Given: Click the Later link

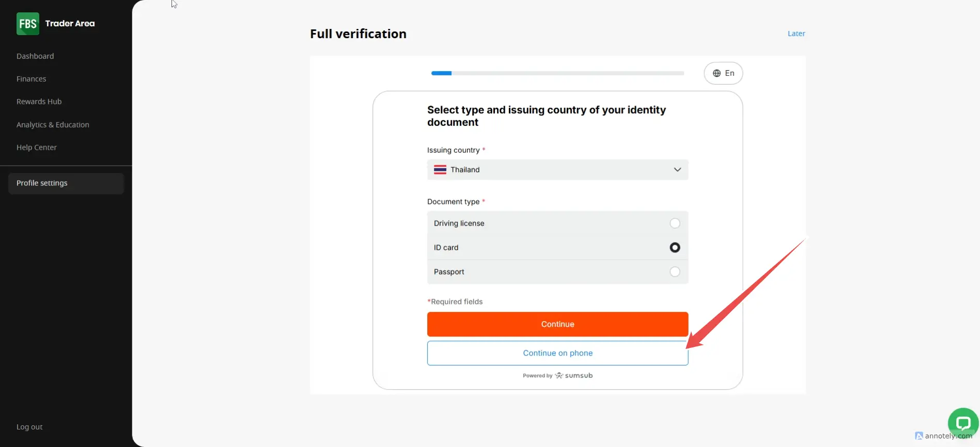Looking at the screenshot, I should (796, 34).
